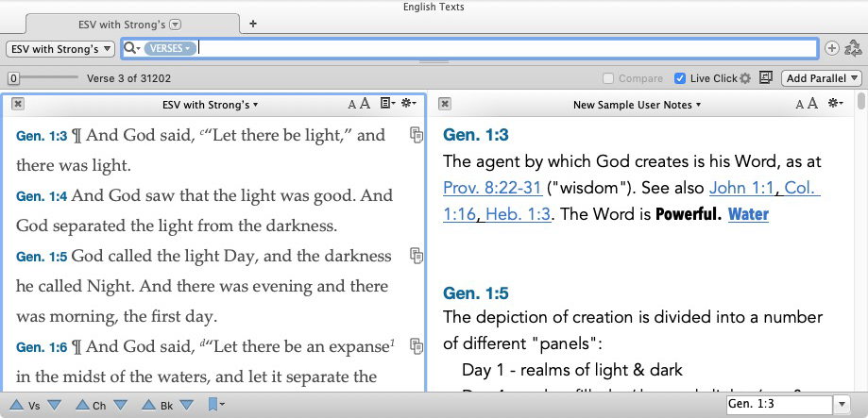Enable the Compare checkbox

coord(610,78)
